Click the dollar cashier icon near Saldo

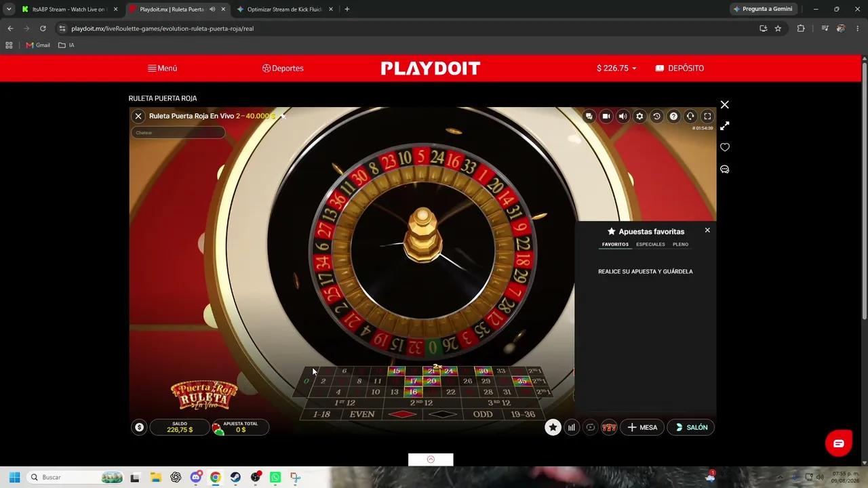139,427
